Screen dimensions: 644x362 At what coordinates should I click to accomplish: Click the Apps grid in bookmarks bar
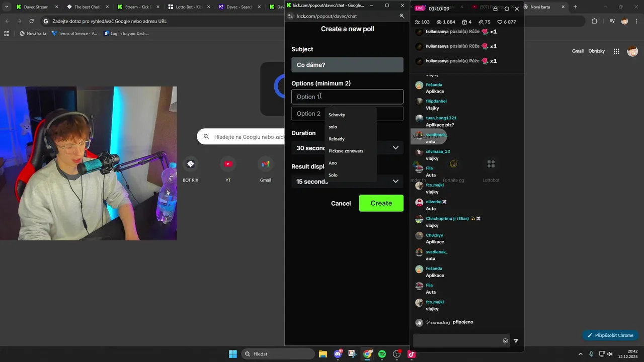tap(7, 34)
